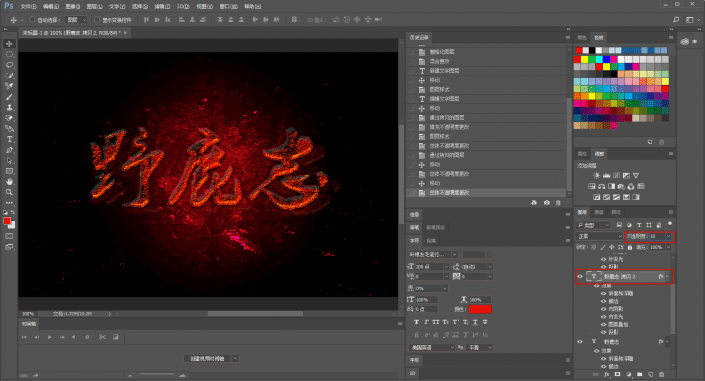Open the search icon in options bar
The width and height of the screenshot is (705, 381).
pyautogui.click(x=676, y=20)
